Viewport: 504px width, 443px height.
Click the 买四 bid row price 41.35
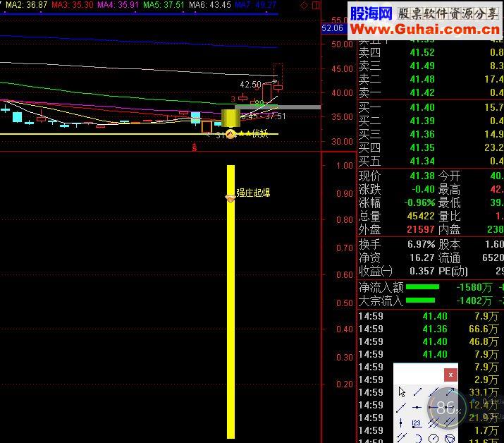pyautogui.click(x=422, y=147)
